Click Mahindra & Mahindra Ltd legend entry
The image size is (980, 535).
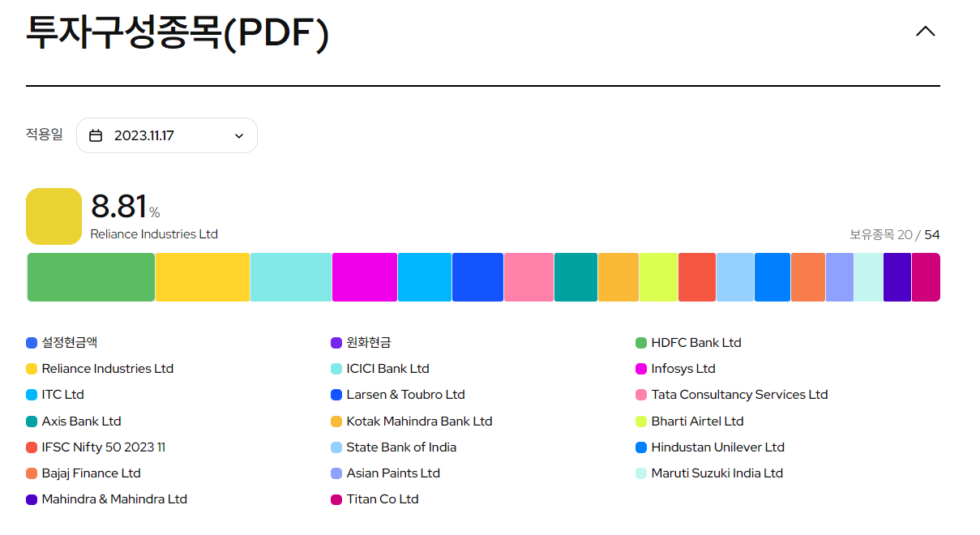[x=107, y=499]
